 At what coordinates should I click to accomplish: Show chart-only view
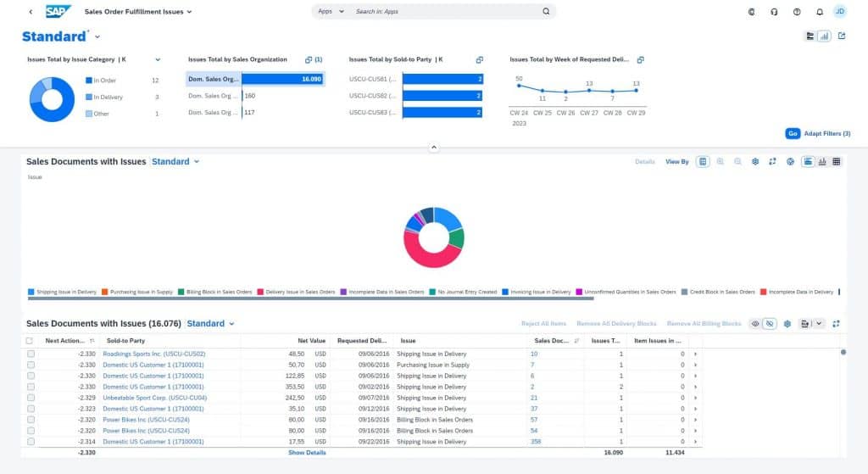coord(822,162)
